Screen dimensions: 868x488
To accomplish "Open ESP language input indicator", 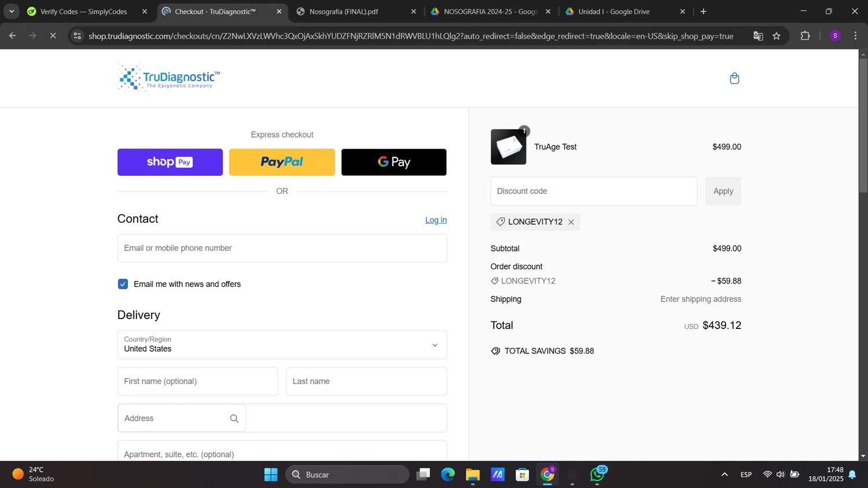I will [x=746, y=475].
